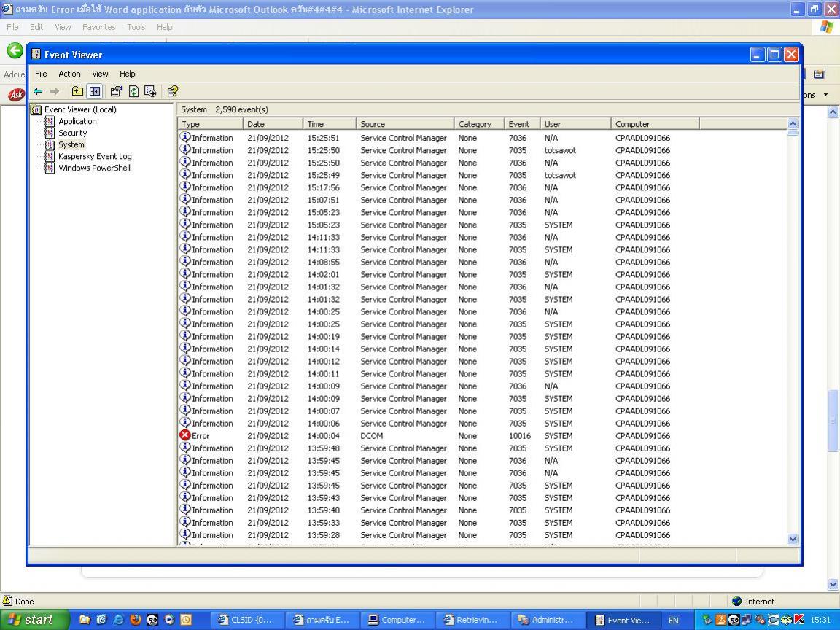Select the DCOM Error event row icon

click(185, 435)
